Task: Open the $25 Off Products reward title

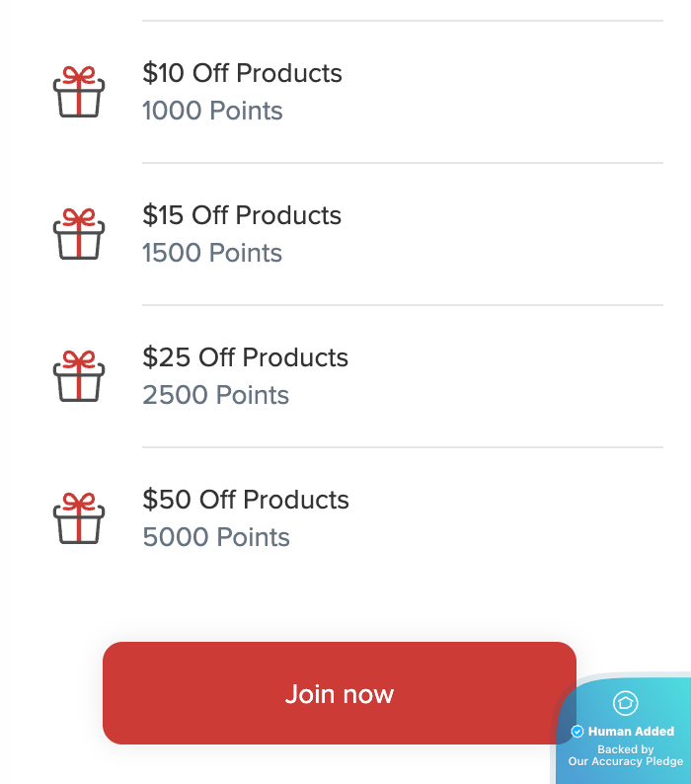Action: pos(245,357)
